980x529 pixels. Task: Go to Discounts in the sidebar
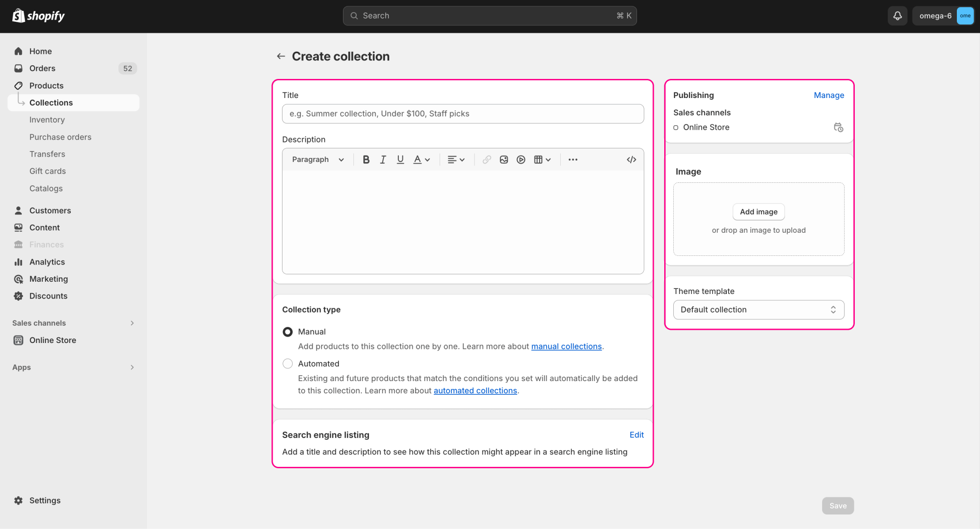click(48, 296)
